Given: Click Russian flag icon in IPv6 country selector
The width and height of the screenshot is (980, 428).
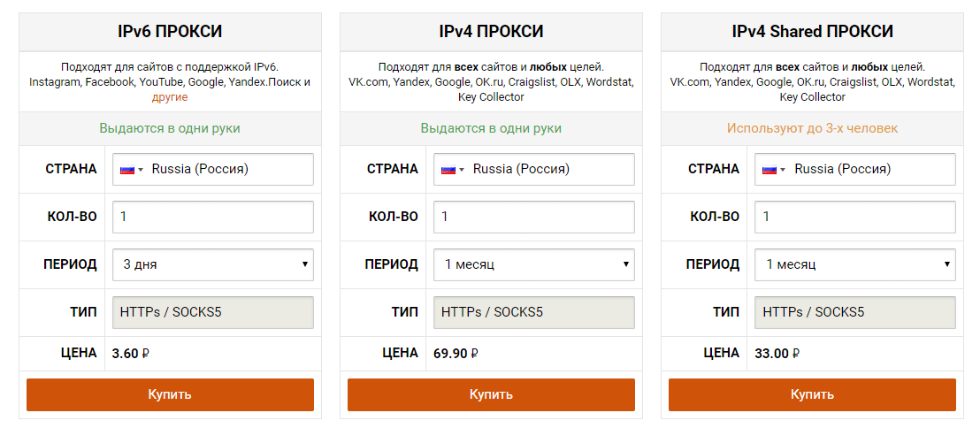Looking at the screenshot, I should (126, 169).
